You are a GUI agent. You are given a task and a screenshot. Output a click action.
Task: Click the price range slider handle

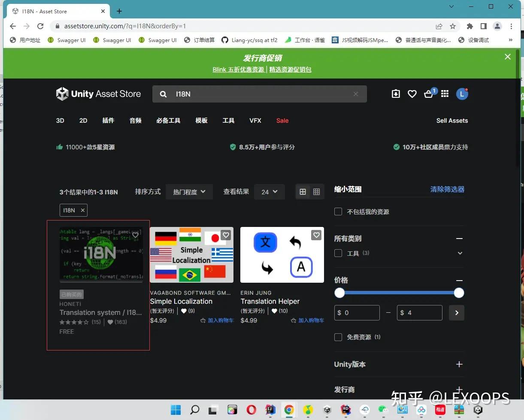458,293
